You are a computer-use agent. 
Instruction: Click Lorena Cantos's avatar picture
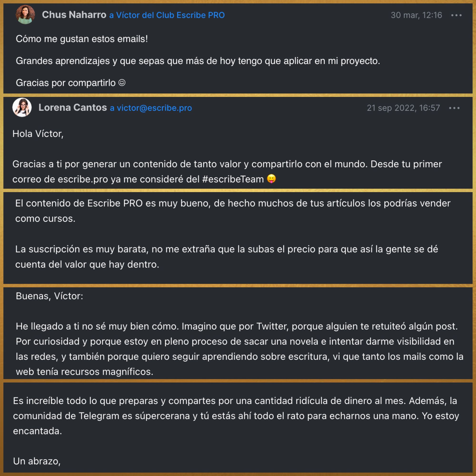click(x=22, y=107)
